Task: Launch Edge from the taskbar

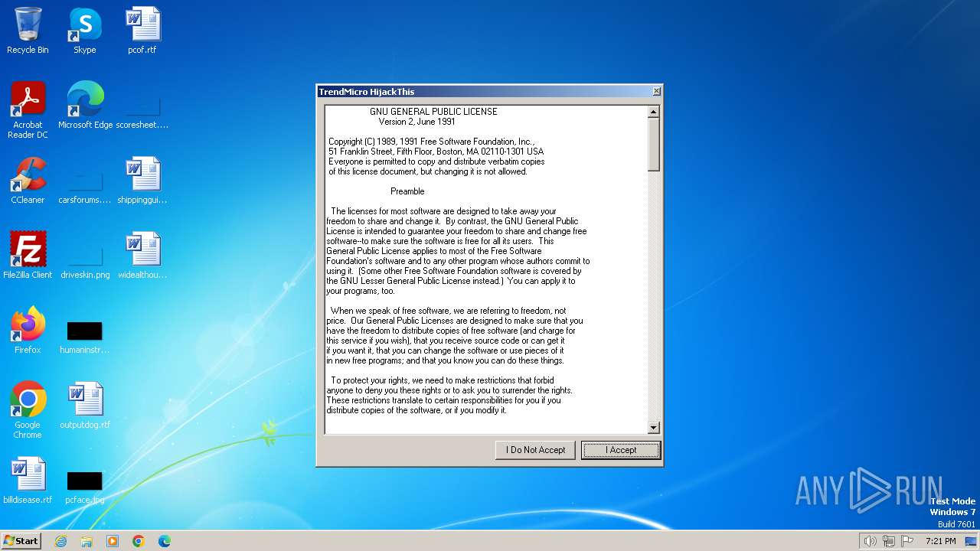Action: [x=165, y=541]
